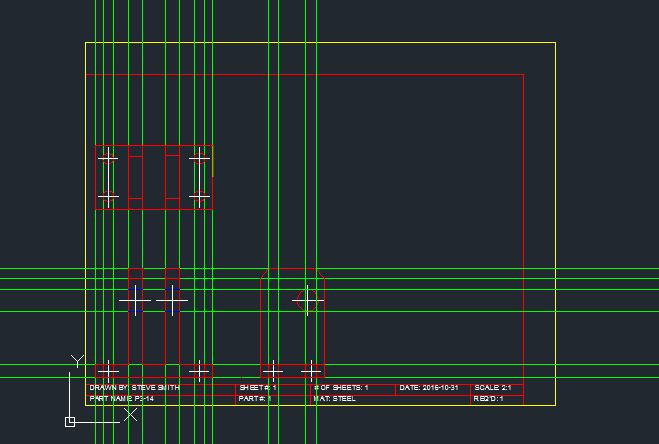Click the 'SCALE: 2:1' text

click(x=493, y=388)
